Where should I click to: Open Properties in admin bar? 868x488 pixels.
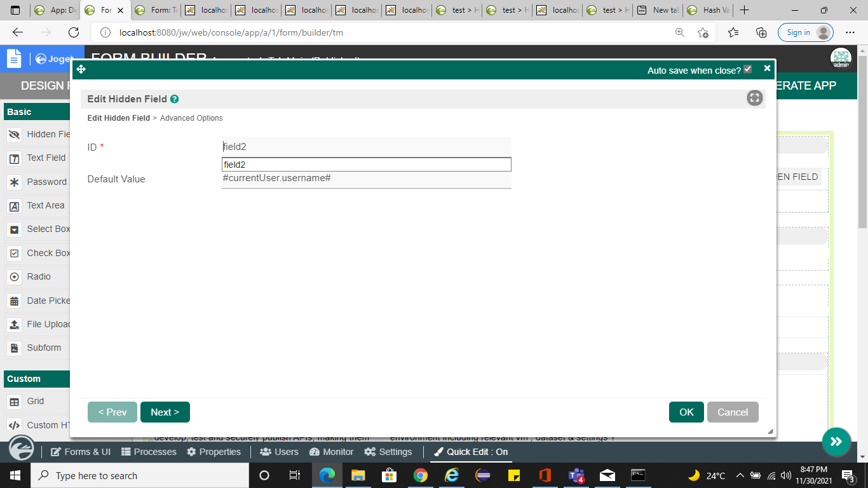214,452
